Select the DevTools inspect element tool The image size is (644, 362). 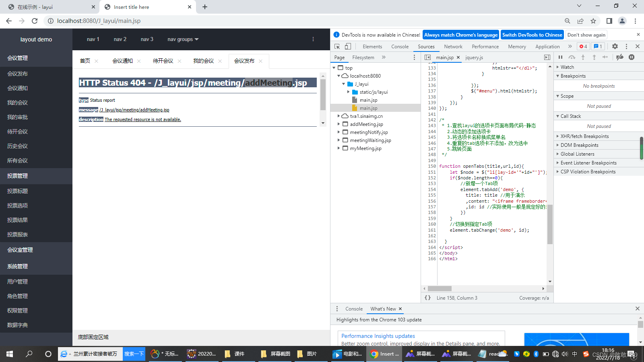point(337,47)
